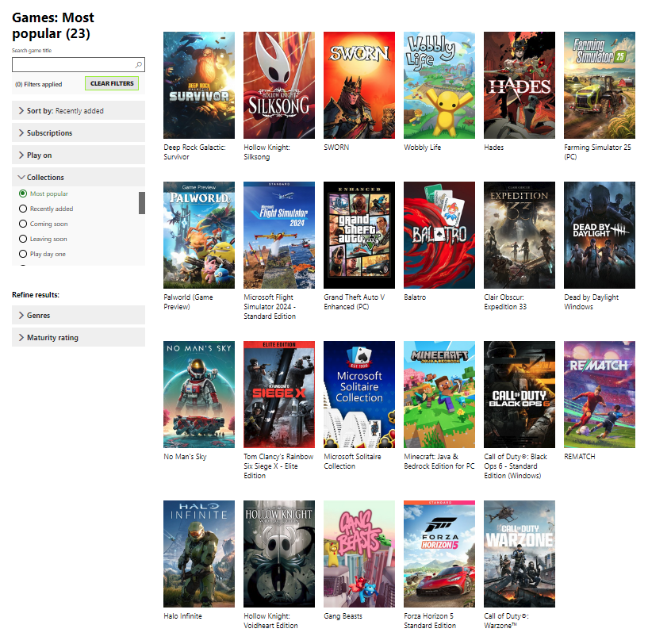Open the Microsoft Solitaire Collection cover
671x644 pixels.
(x=359, y=394)
